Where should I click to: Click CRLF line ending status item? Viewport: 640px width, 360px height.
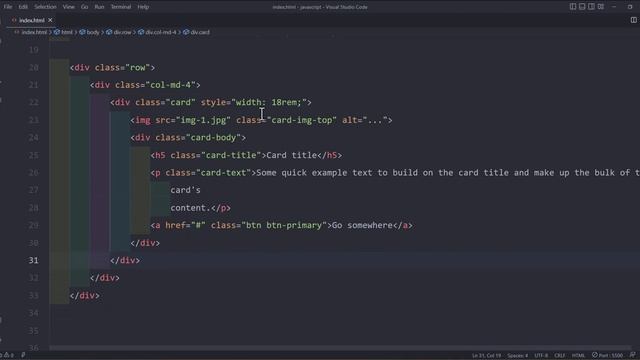(x=560, y=356)
